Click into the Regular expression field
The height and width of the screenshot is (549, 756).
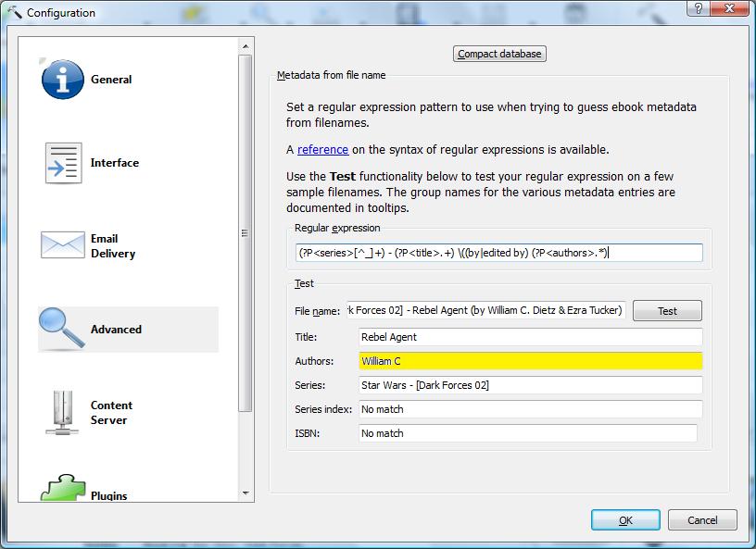point(499,253)
